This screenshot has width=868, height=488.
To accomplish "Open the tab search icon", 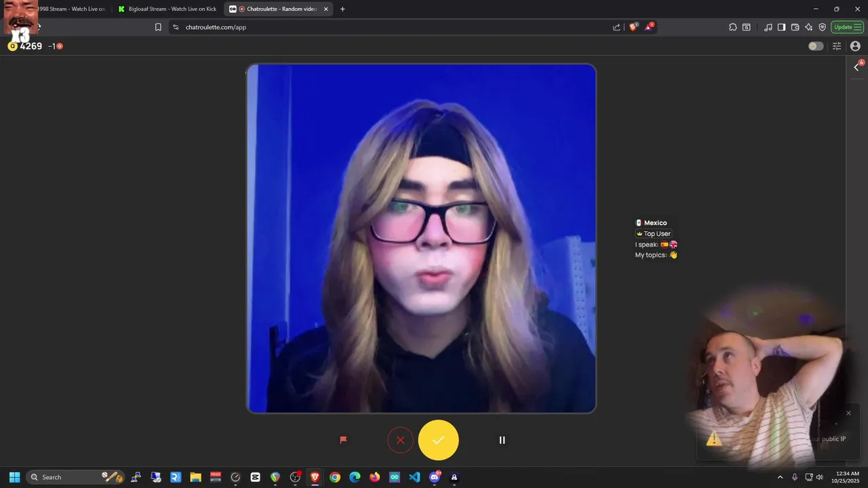I will pyautogui.click(x=747, y=27).
